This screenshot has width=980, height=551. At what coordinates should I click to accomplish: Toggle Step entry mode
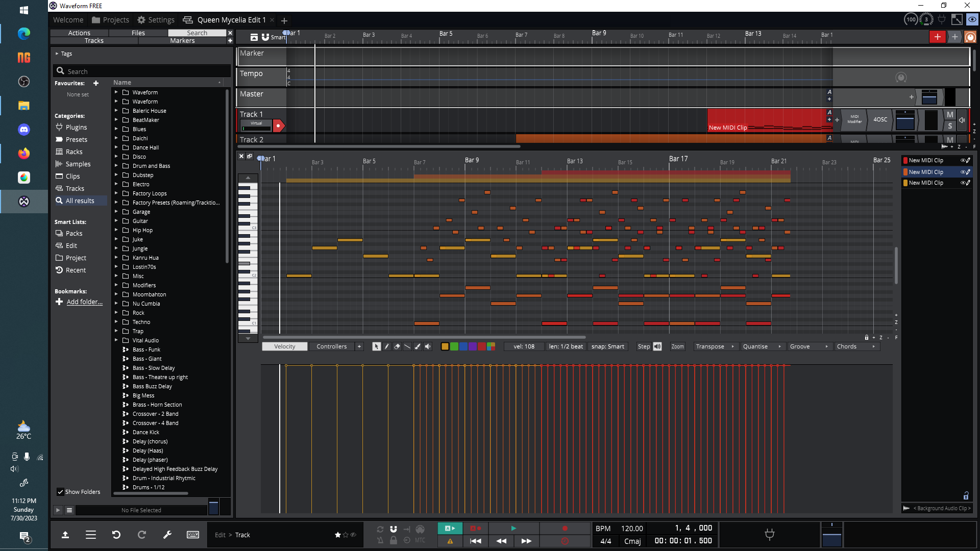click(x=644, y=347)
